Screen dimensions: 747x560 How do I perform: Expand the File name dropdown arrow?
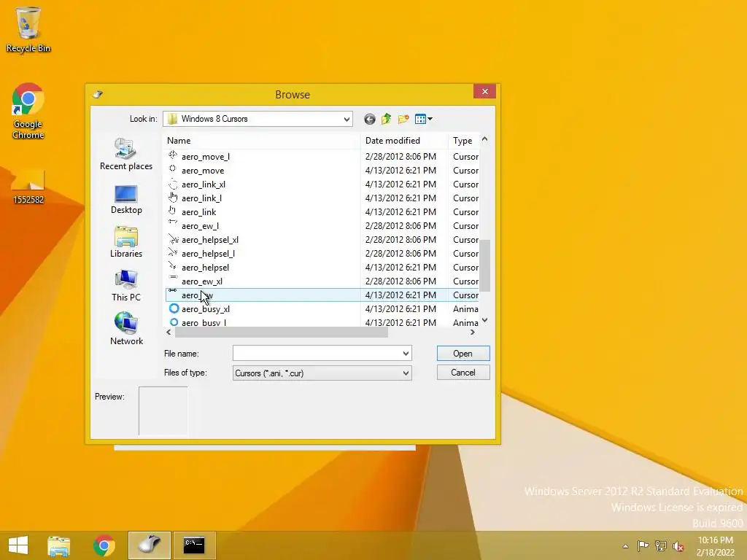406,354
